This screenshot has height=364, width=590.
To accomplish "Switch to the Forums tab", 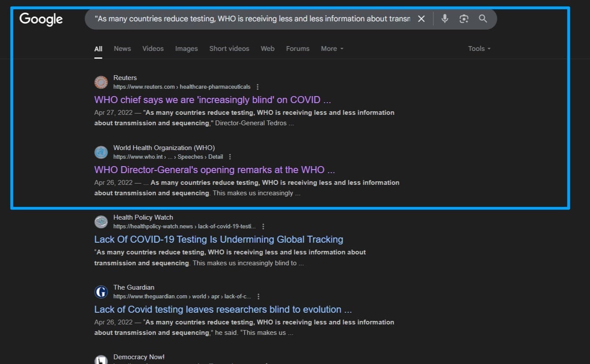I will coord(298,49).
